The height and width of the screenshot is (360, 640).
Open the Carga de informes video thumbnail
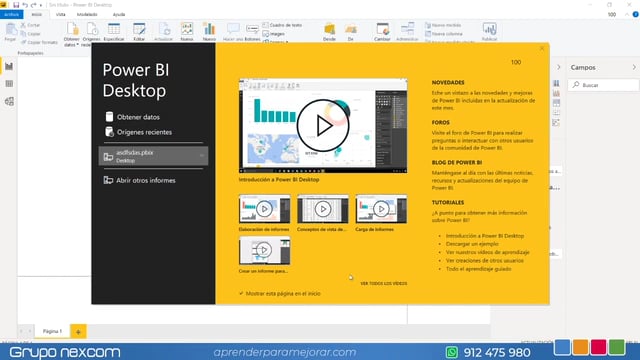pyautogui.click(x=381, y=209)
